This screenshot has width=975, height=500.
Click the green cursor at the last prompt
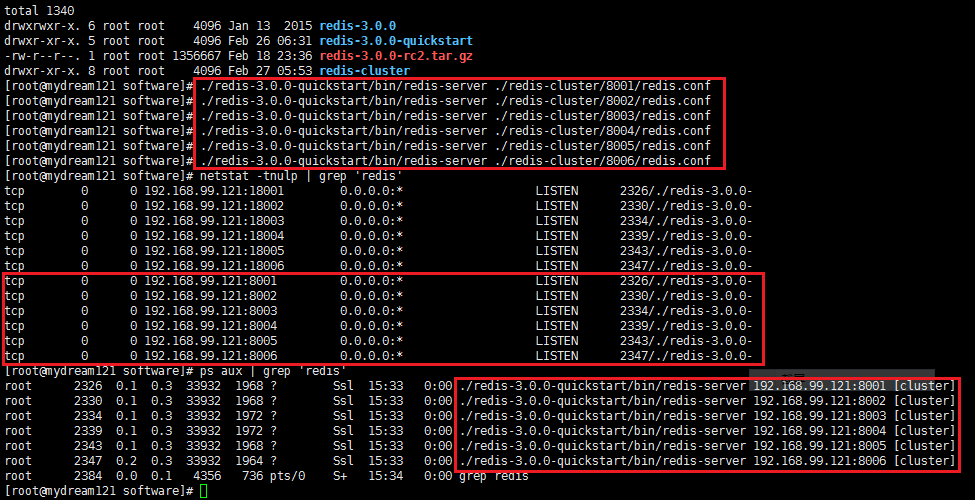(x=204, y=491)
